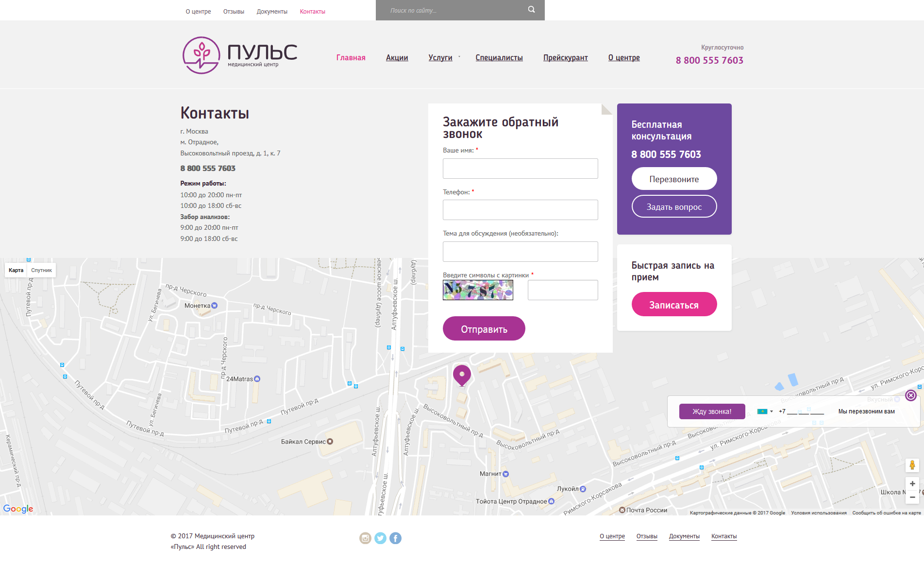Open Специалисты in main navigation

(x=499, y=57)
